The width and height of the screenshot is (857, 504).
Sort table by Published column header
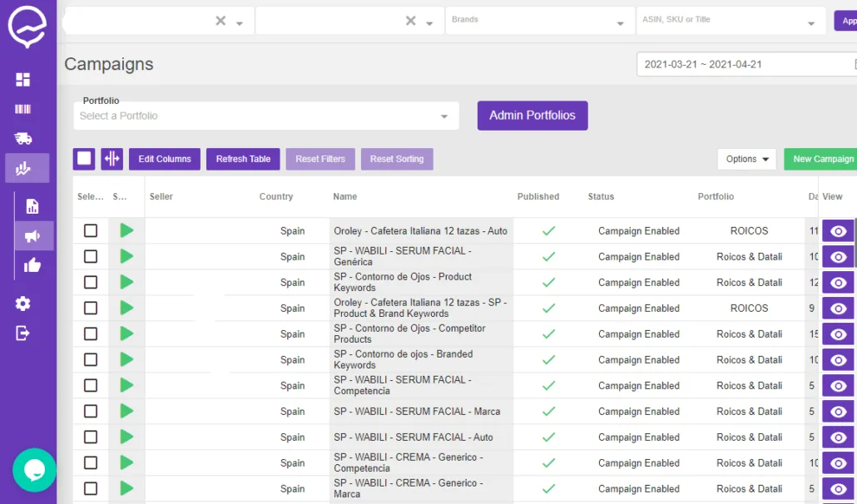tap(538, 196)
